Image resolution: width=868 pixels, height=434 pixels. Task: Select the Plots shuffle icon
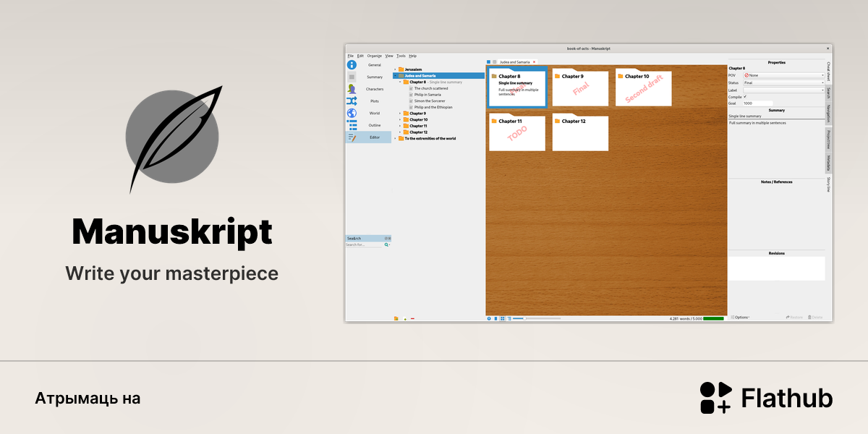point(352,101)
